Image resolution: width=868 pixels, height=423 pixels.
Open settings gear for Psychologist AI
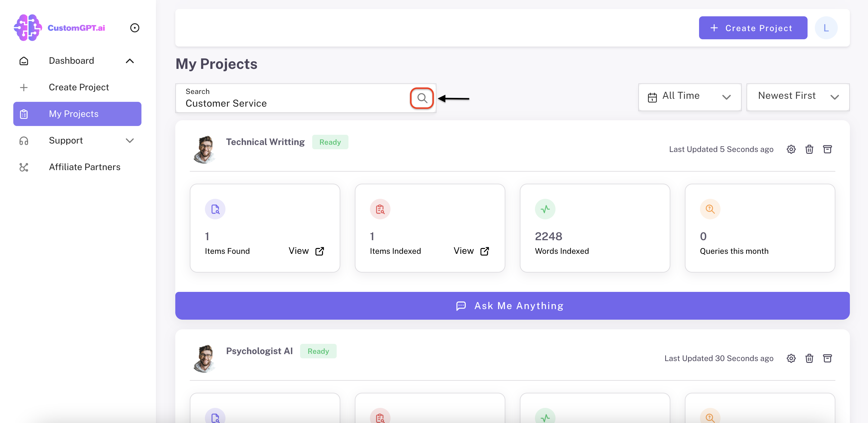point(791,358)
